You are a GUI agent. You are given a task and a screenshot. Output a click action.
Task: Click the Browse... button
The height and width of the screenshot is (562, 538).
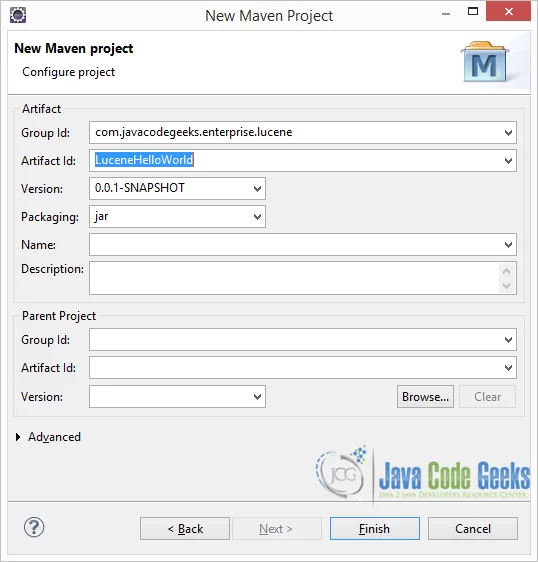425,397
